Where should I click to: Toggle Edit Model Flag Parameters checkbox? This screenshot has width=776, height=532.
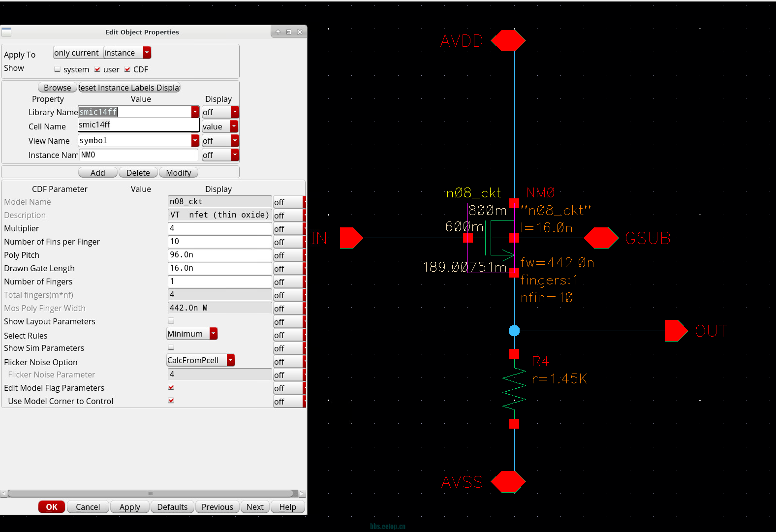171,387
